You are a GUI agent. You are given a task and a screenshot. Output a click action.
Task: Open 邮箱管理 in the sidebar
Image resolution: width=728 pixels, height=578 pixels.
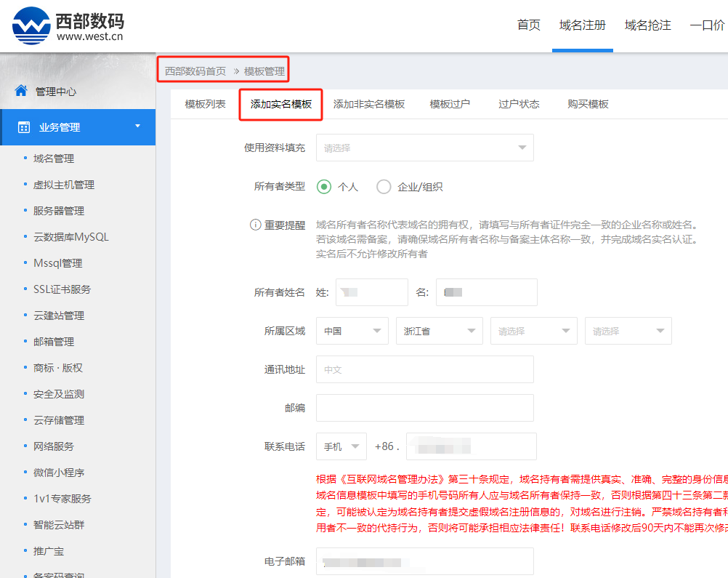pyautogui.click(x=54, y=342)
